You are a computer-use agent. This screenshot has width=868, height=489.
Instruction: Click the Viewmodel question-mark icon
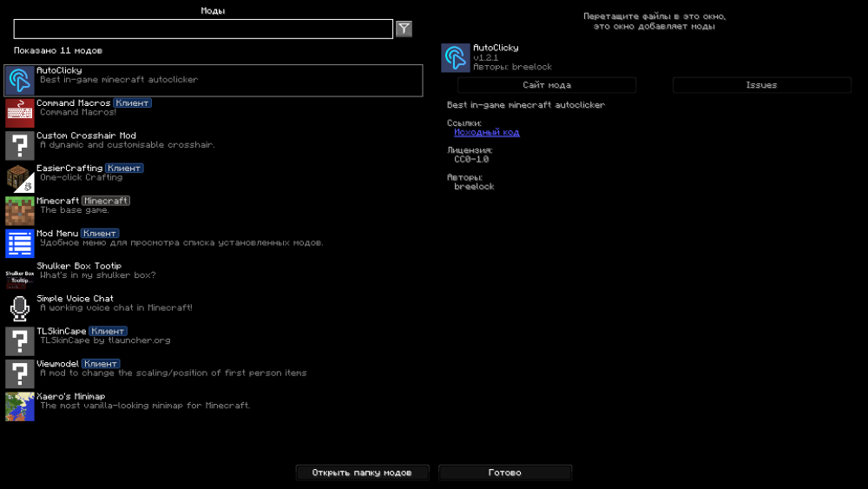(x=19, y=374)
